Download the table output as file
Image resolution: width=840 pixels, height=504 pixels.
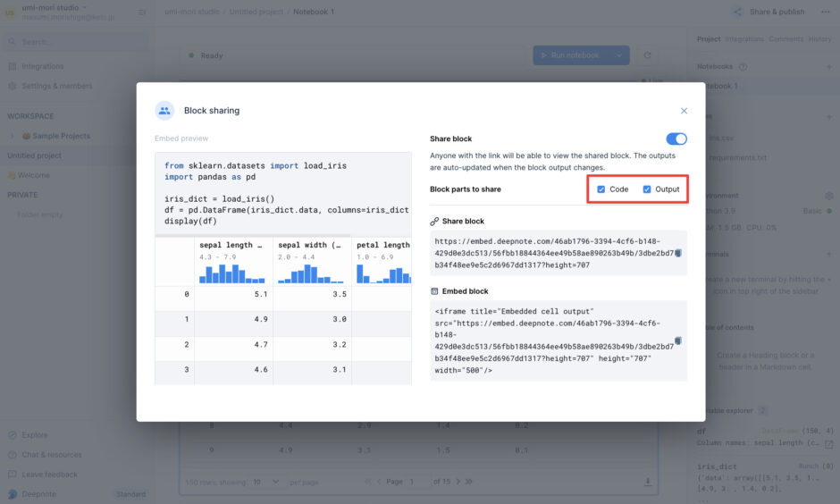point(647,482)
